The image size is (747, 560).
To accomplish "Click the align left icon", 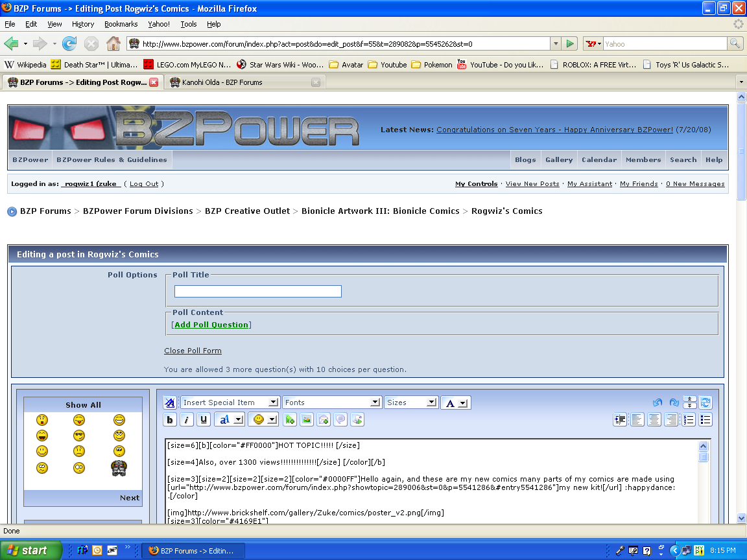I will coord(637,419).
